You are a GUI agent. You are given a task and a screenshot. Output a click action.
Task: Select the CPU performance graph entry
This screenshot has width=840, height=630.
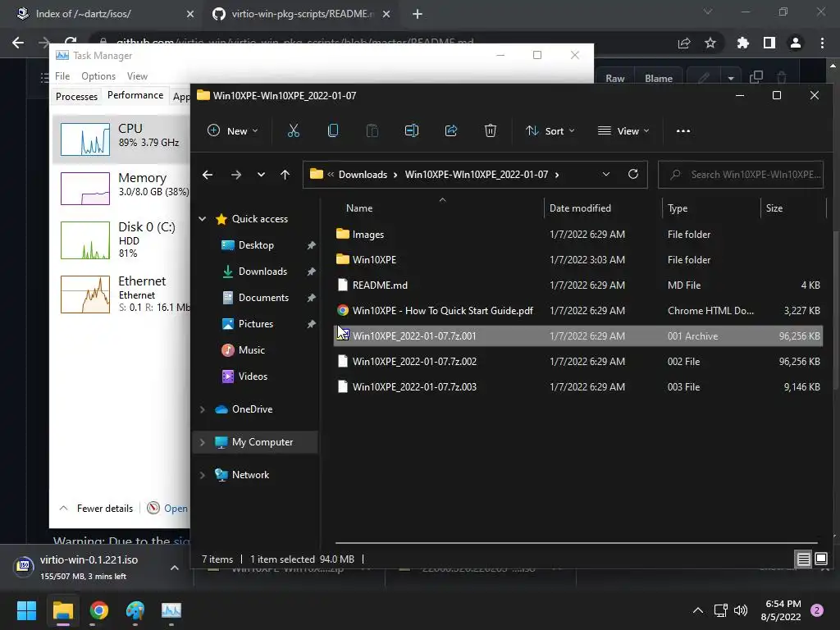122,139
